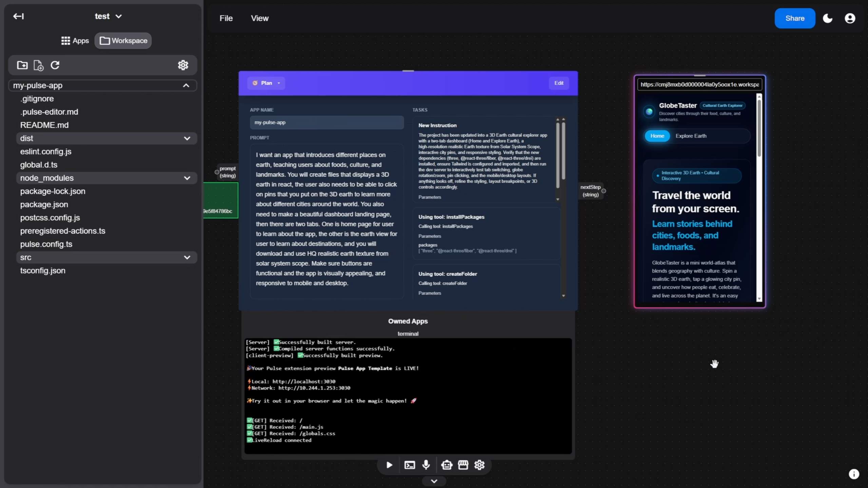Viewport: 868px width, 488px height.
Task: Click the Share button
Action: (794, 18)
